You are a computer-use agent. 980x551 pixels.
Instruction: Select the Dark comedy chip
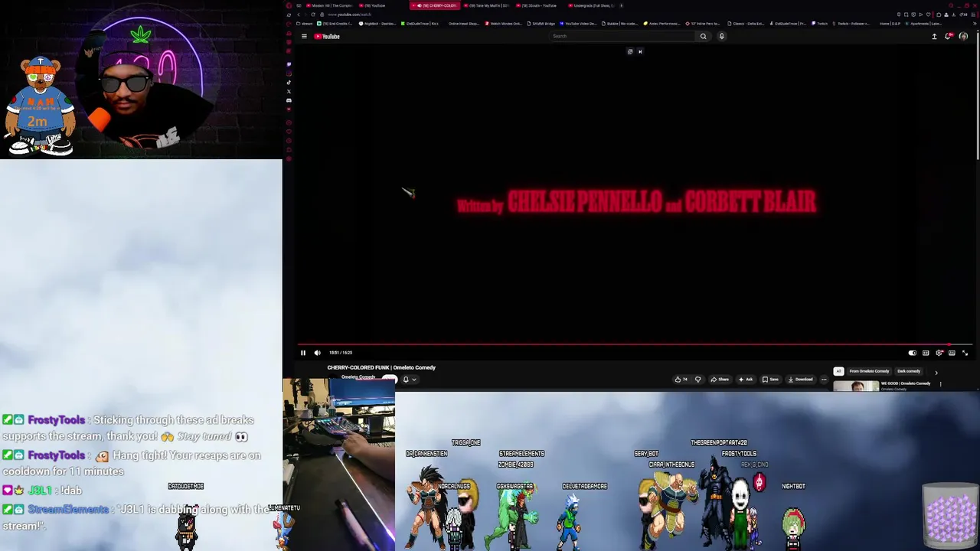(909, 371)
